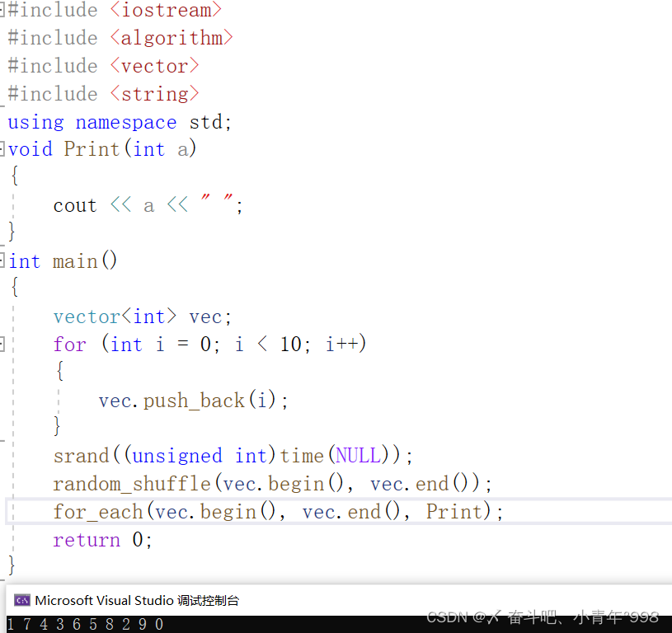Click the unsigned int cast in srand
Viewport: 672px width, 633px height.
[x=200, y=455]
